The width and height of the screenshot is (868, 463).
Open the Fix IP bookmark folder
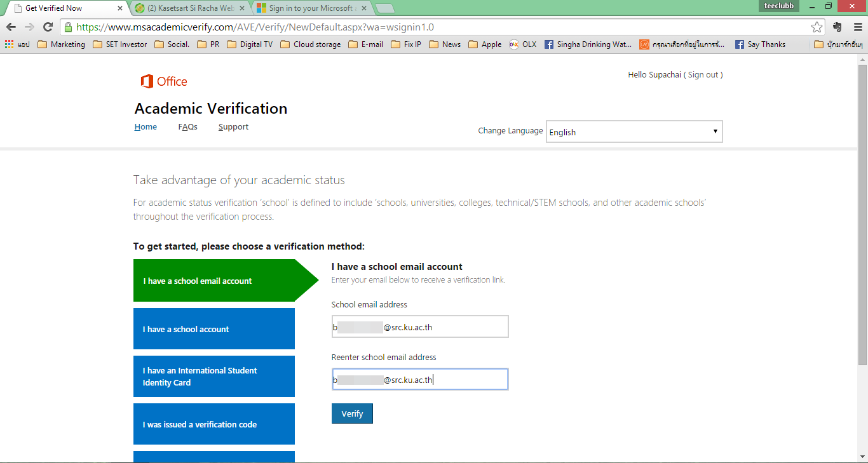(405, 44)
